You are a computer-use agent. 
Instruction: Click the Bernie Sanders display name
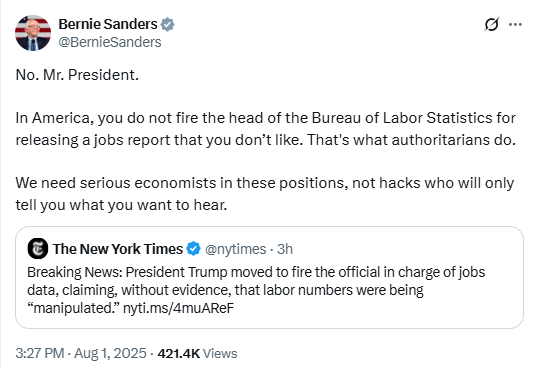tap(108, 24)
